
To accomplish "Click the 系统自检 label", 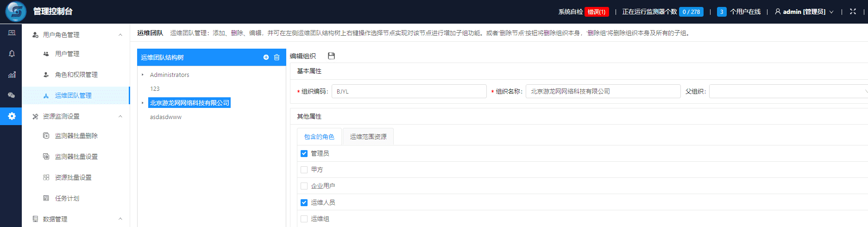I will 570,12.
